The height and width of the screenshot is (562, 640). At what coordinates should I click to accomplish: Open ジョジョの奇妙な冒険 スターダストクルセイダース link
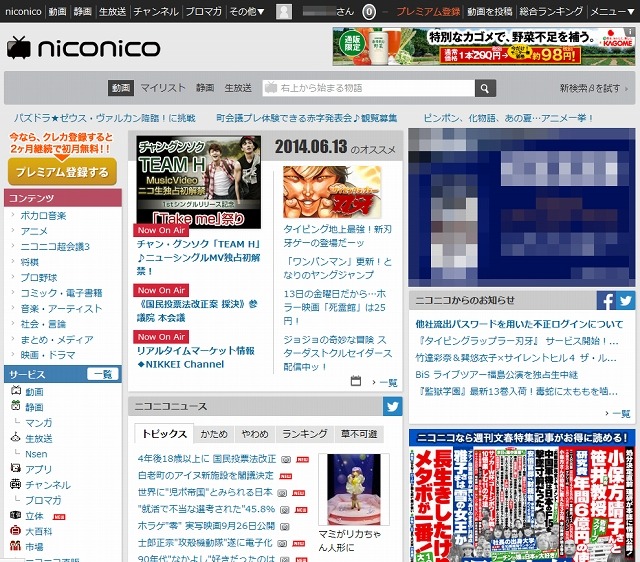click(338, 353)
